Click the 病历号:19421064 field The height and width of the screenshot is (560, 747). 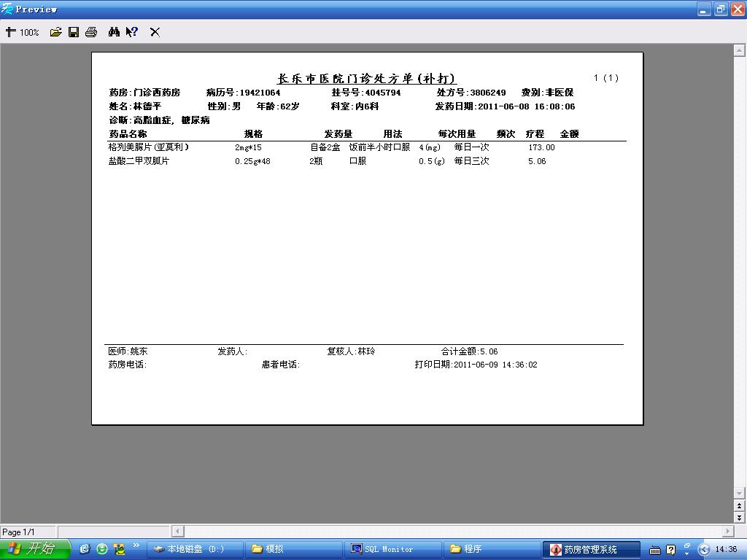tap(243, 93)
